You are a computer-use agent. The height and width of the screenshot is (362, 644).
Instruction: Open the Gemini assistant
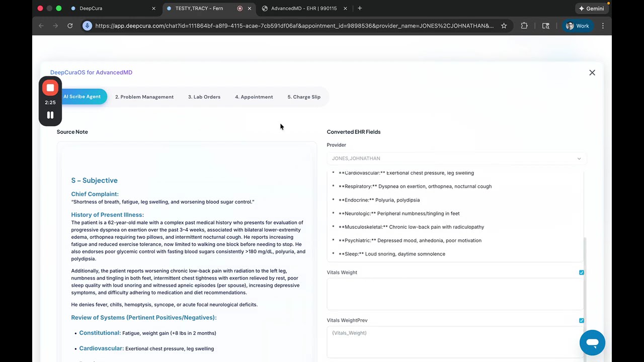click(591, 9)
